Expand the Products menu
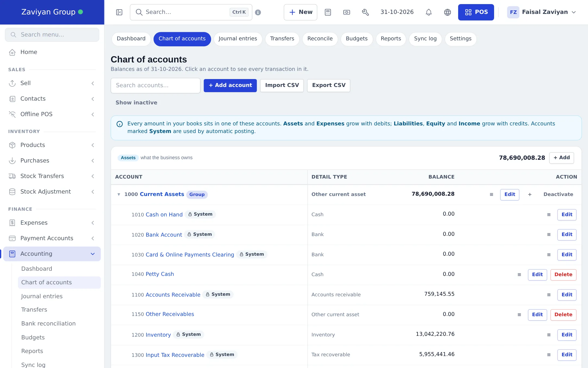 pyautogui.click(x=52, y=145)
